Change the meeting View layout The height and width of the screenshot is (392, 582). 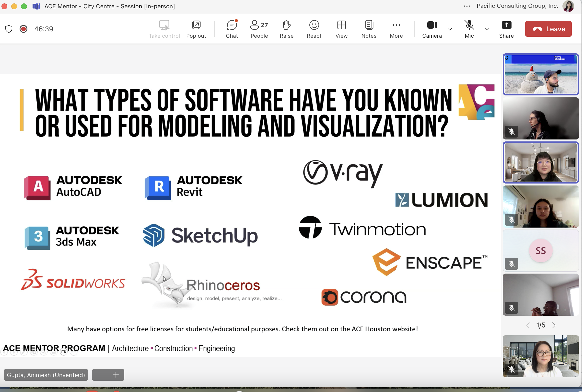tap(341, 29)
